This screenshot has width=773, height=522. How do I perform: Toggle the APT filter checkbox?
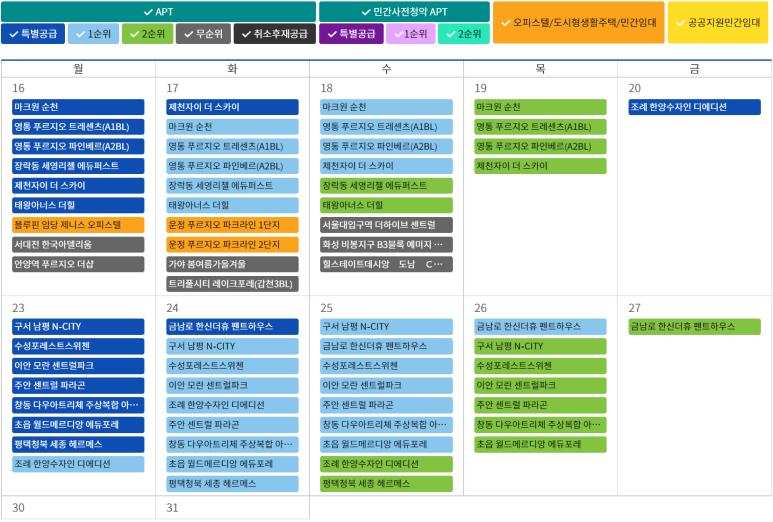pyautogui.click(x=158, y=12)
